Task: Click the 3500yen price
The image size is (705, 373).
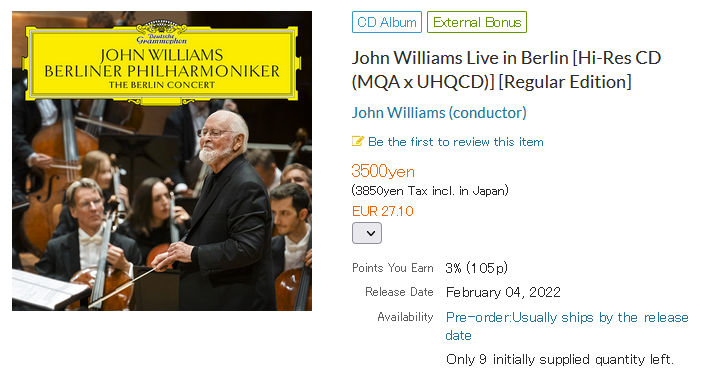Action: 383,171
